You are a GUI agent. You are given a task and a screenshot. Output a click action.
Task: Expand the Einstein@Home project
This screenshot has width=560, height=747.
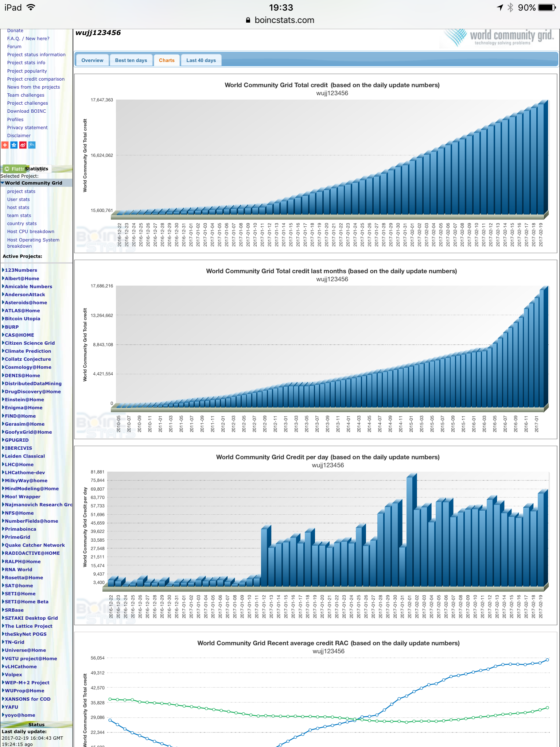pyautogui.click(x=3, y=399)
